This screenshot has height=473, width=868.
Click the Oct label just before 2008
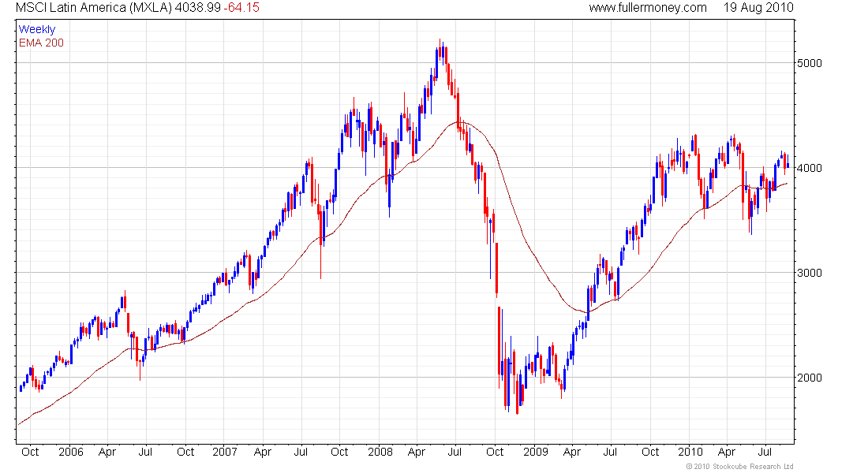(x=339, y=452)
